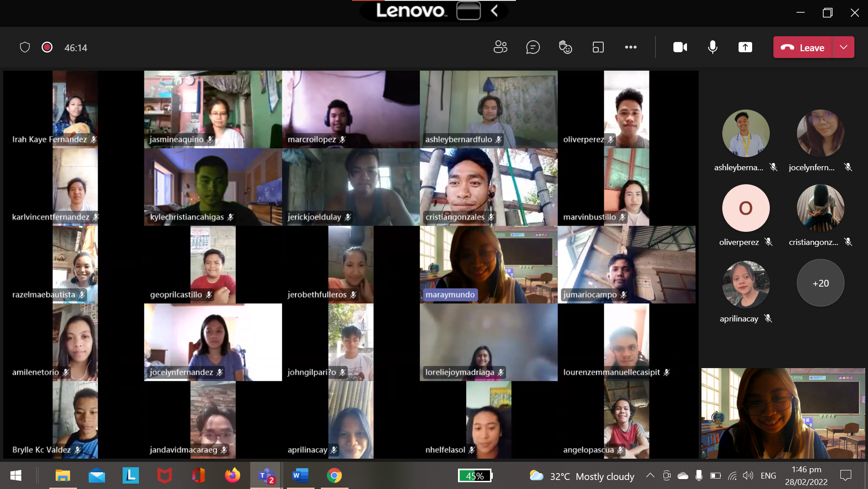Image resolution: width=868 pixels, height=489 pixels.
Task: Open the raise hand reactions
Action: [565, 47]
